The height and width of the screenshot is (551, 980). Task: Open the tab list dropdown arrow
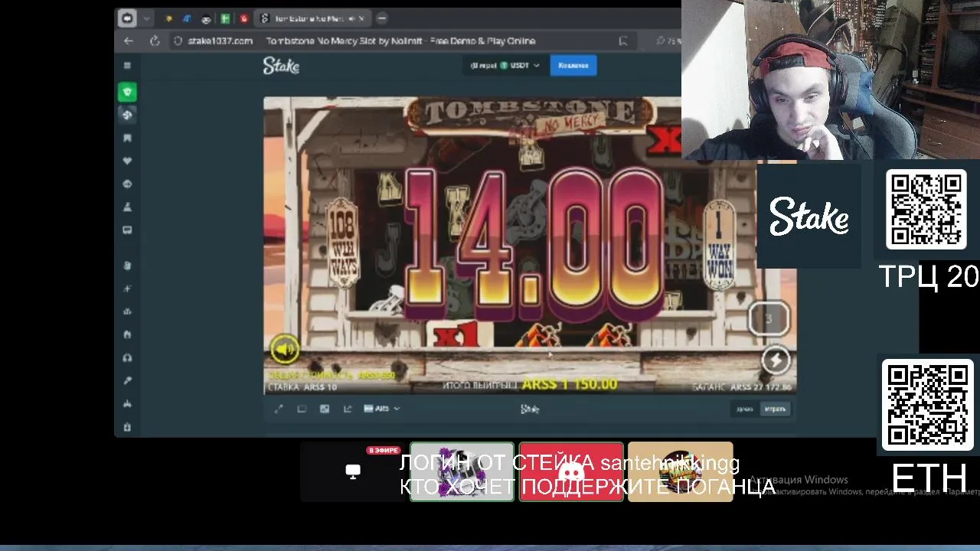pyautogui.click(x=146, y=18)
